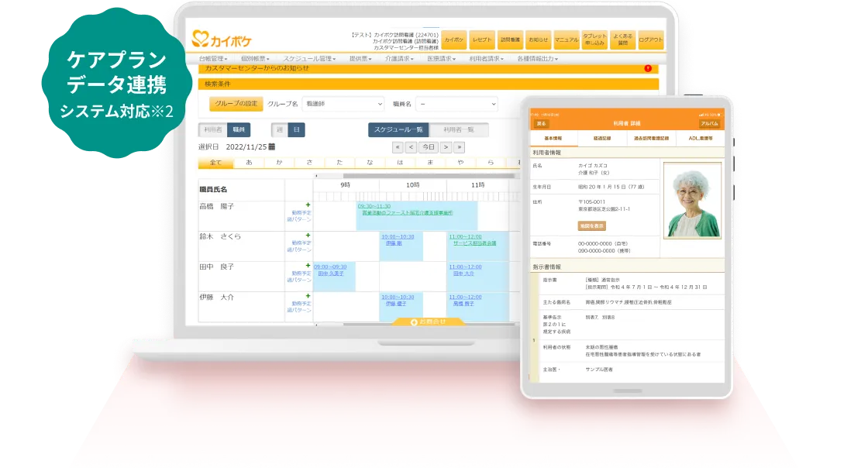This screenshot has height=468, width=868.
Task: Switch to 利用者一覧 list view
Action: click(x=459, y=130)
